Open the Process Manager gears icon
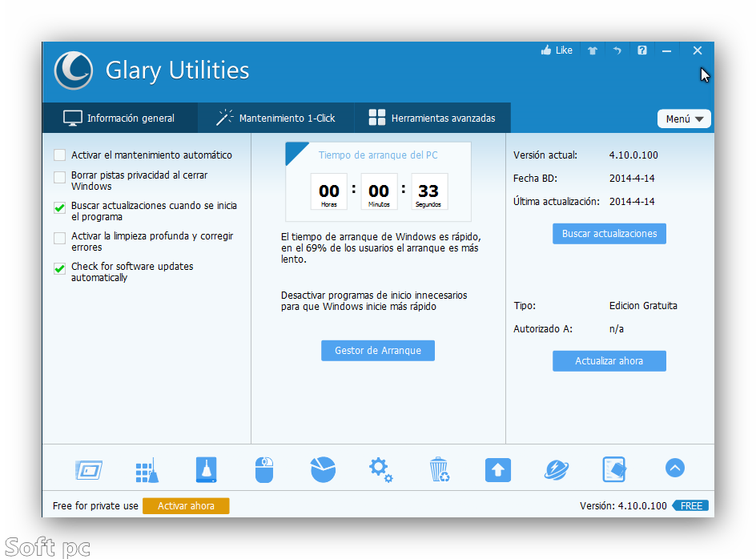Screen dimensions: 756x559 click(x=381, y=470)
